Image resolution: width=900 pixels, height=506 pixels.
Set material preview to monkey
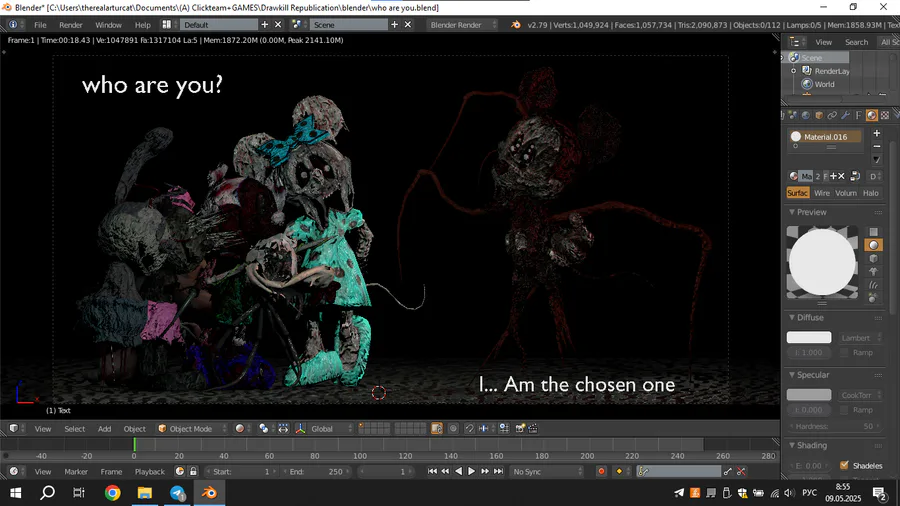873,271
